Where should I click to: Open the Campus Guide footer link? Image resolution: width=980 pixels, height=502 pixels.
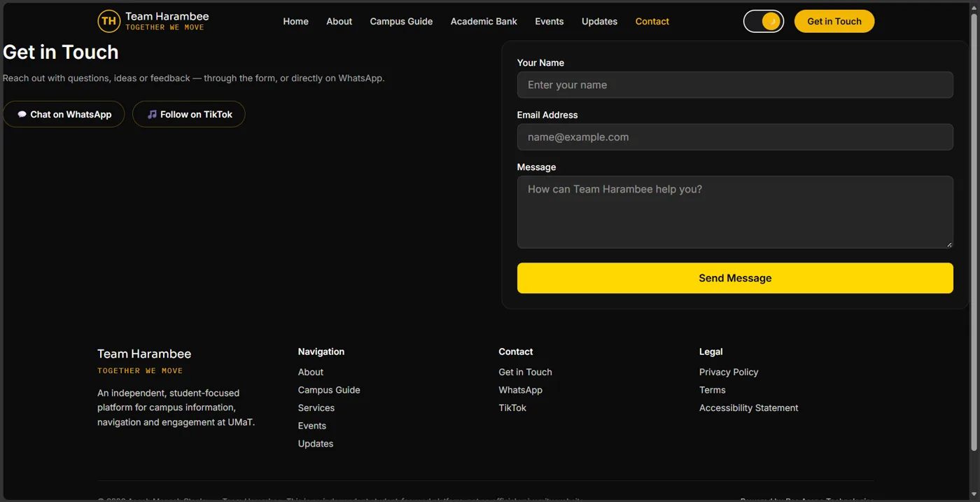(329, 390)
